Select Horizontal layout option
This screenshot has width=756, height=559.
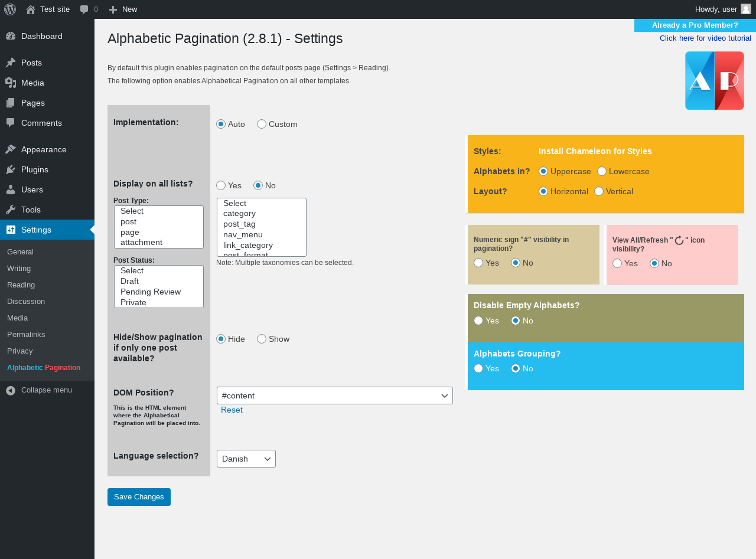pos(543,191)
